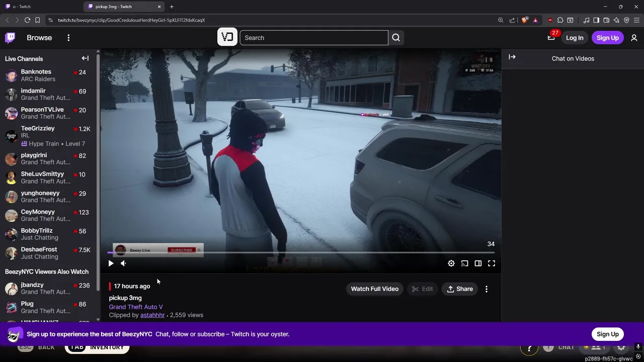Open imdamiir live channel
644x362 pixels.
coord(48,95)
